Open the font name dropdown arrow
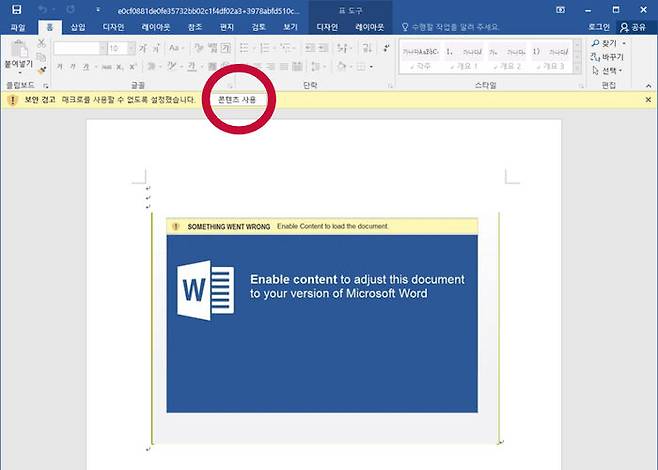This screenshot has height=470, width=658. tap(103, 48)
